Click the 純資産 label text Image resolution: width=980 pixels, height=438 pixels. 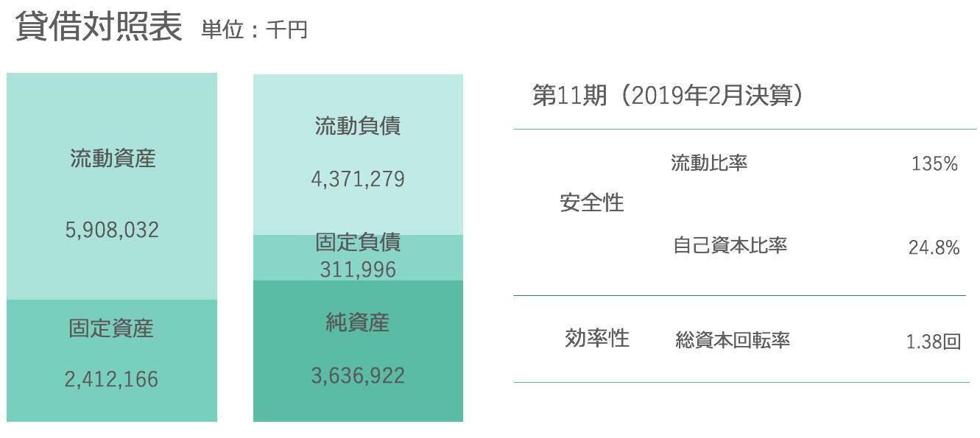click(x=358, y=322)
